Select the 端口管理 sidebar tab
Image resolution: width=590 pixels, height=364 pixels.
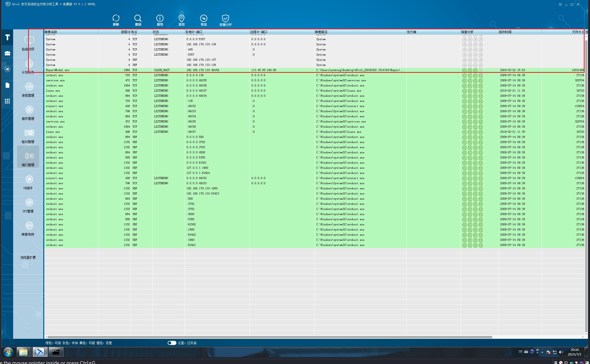click(28, 157)
